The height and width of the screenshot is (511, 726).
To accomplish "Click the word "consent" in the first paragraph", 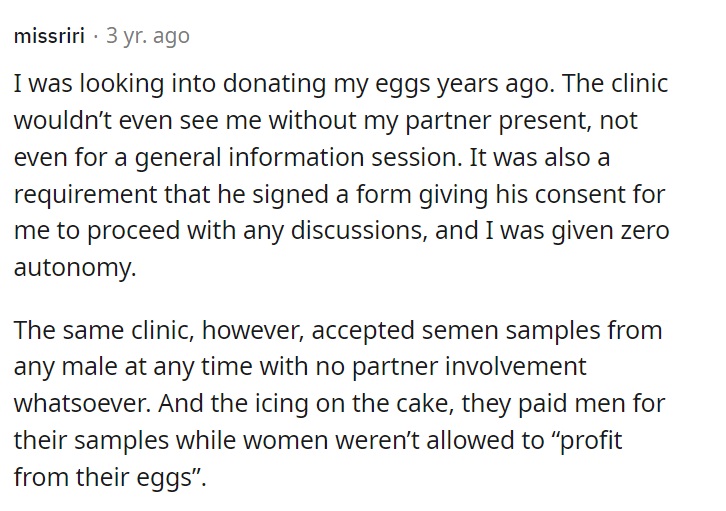I will point(581,193).
